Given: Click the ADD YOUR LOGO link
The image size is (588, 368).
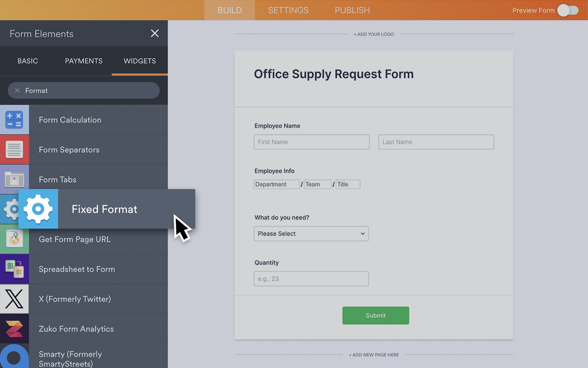Looking at the screenshot, I should (373, 34).
